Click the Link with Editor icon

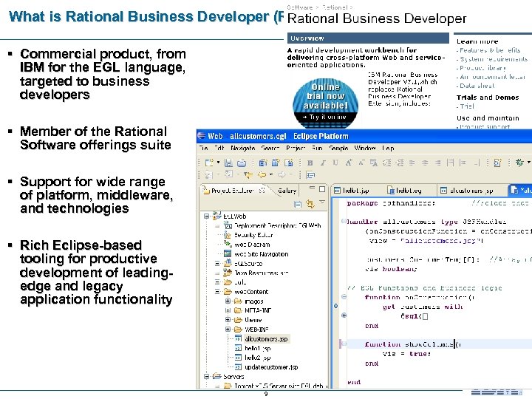click(x=310, y=204)
